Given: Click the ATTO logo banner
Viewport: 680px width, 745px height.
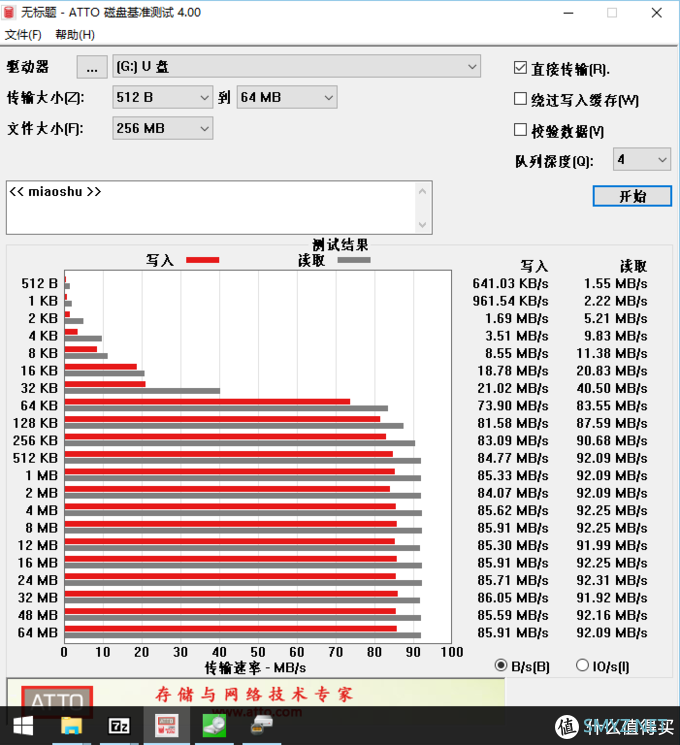Looking at the screenshot, I should (x=57, y=700).
